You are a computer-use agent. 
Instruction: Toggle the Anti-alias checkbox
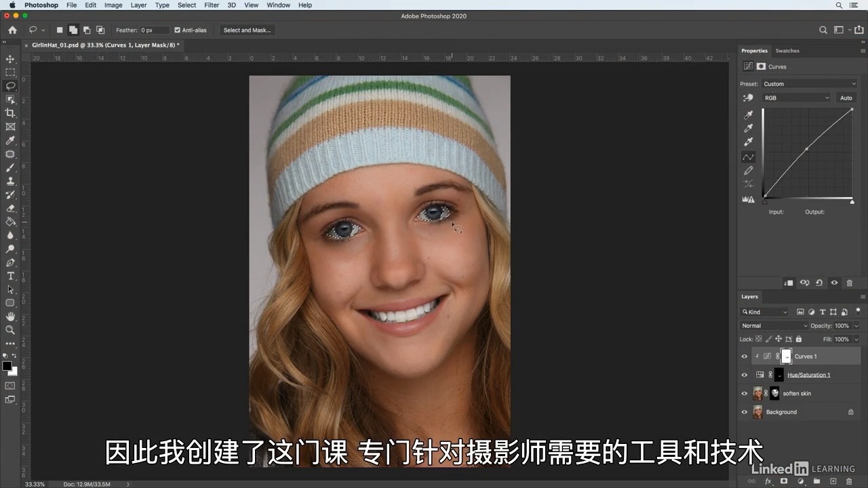click(178, 30)
